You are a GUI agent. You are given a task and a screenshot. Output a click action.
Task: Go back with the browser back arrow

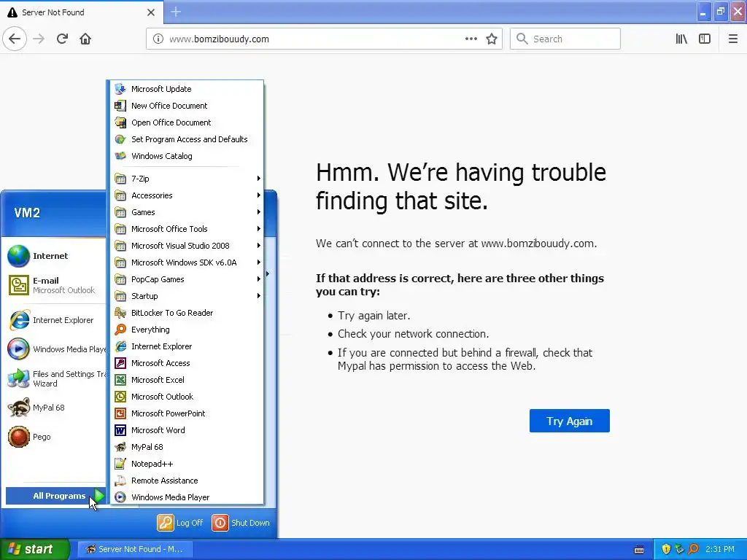(x=15, y=39)
